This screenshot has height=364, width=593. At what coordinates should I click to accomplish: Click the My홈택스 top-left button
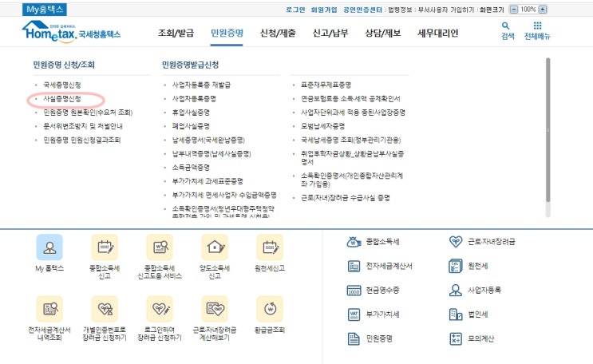point(45,10)
